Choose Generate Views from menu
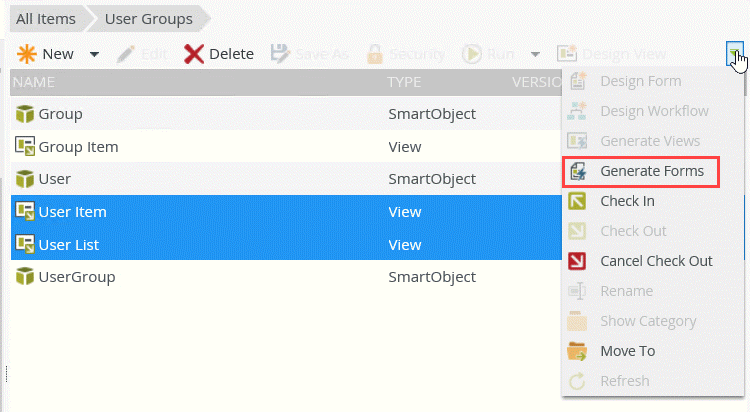The image size is (750, 412). tap(650, 141)
